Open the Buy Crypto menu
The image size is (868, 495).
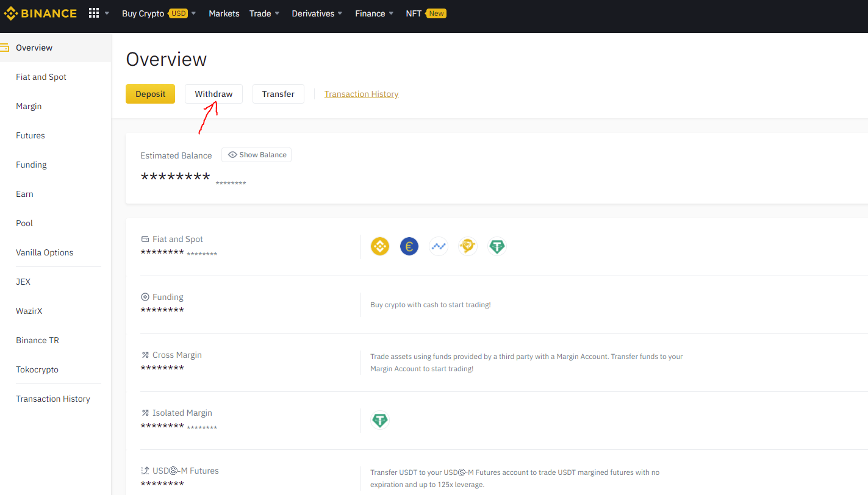[x=143, y=13]
